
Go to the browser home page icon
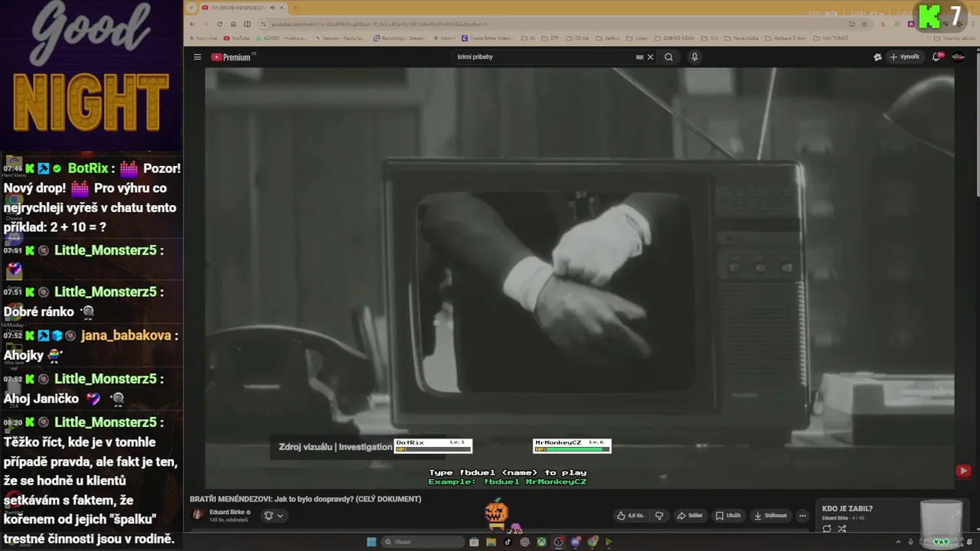[x=234, y=24]
